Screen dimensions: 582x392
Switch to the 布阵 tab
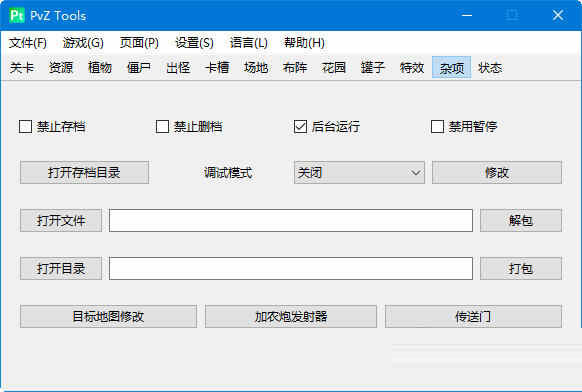coord(295,68)
